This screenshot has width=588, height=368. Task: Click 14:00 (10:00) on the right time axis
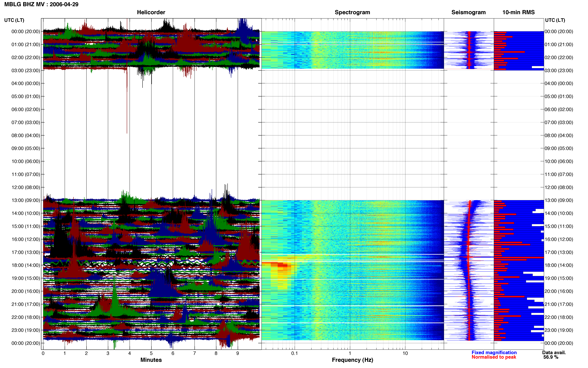click(x=559, y=213)
